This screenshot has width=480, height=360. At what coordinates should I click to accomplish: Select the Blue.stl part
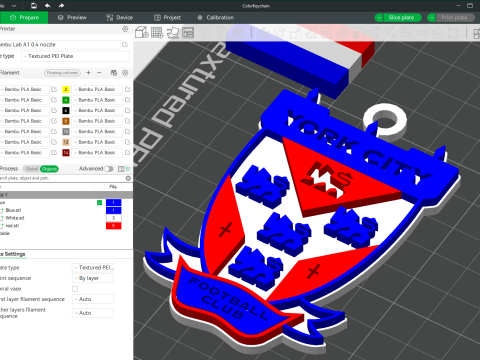tap(13, 210)
